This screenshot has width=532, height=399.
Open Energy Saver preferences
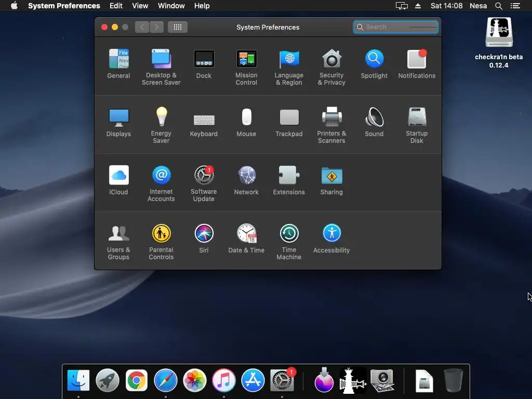click(161, 126)
